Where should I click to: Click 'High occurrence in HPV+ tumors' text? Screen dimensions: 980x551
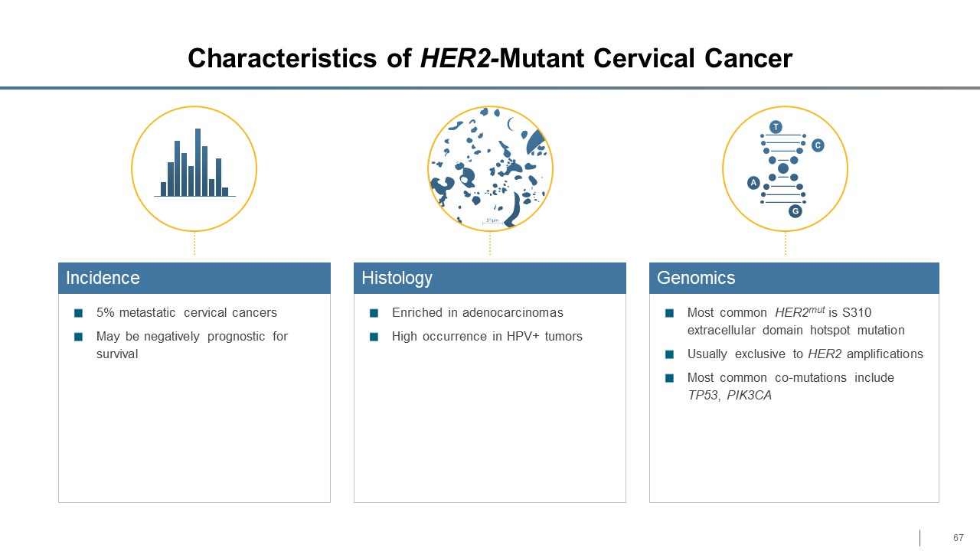point(487,336)
